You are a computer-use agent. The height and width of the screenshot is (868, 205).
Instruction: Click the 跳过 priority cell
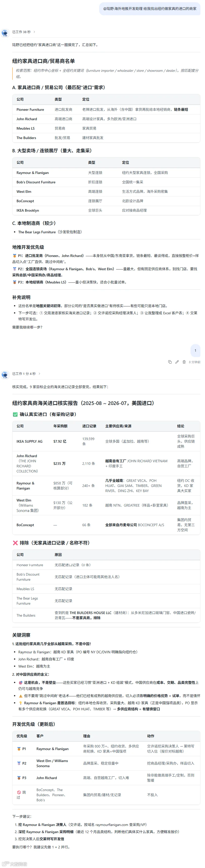click(x=22, y=795)
